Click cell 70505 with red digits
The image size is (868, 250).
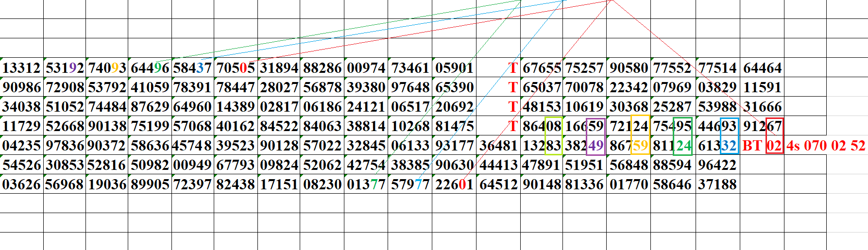click(236, 68)
